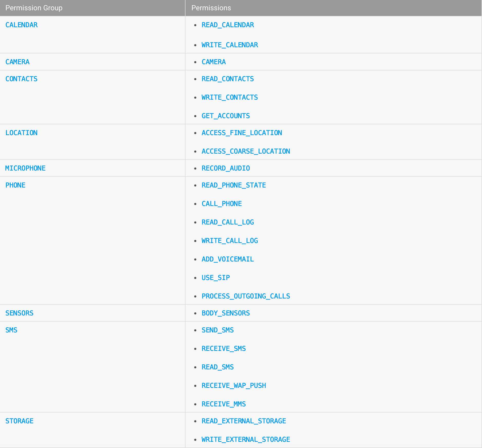Open the ACCESS_FINE_LOCATION link
Screen dimensions: 482x448
242,133
